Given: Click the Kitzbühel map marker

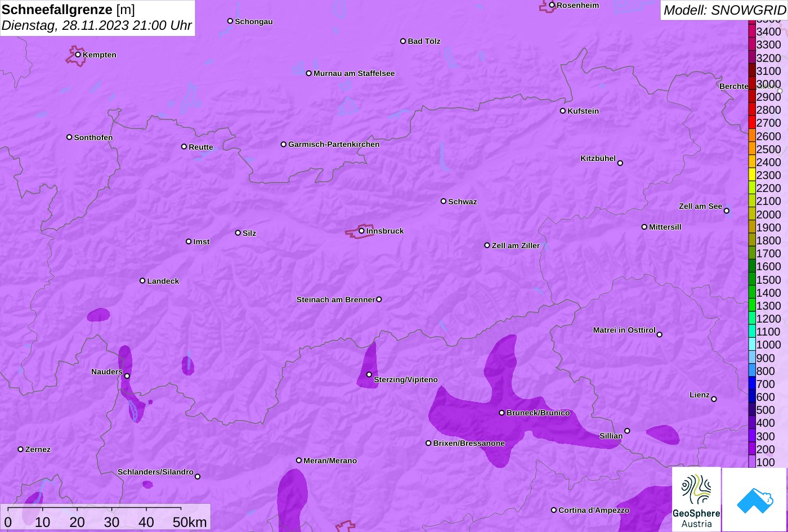Looking at the screenshot, I should click(620, 163).
